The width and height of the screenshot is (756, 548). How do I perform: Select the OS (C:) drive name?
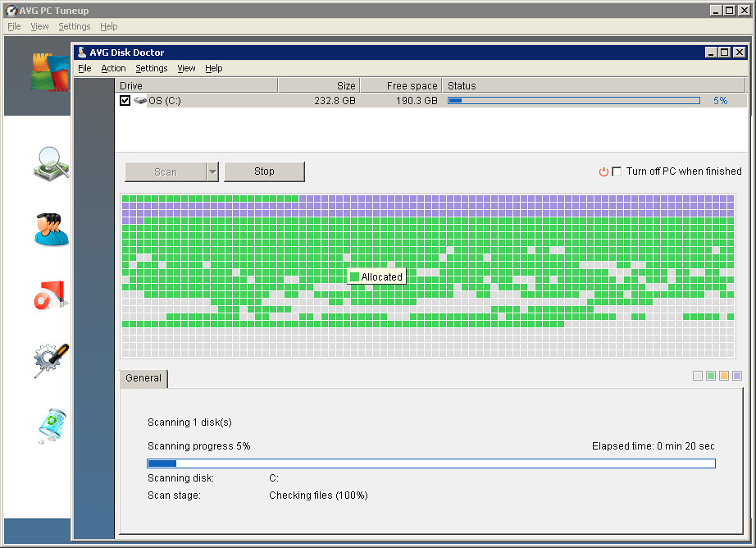165,100
